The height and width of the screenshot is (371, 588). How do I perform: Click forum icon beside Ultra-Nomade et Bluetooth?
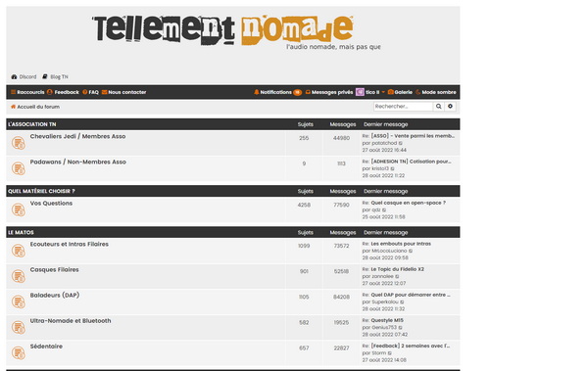click(18, 327)
